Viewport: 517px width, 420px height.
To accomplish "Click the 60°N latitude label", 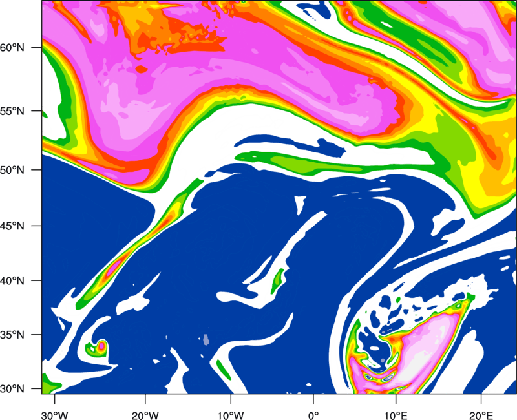I will point(12,47).
